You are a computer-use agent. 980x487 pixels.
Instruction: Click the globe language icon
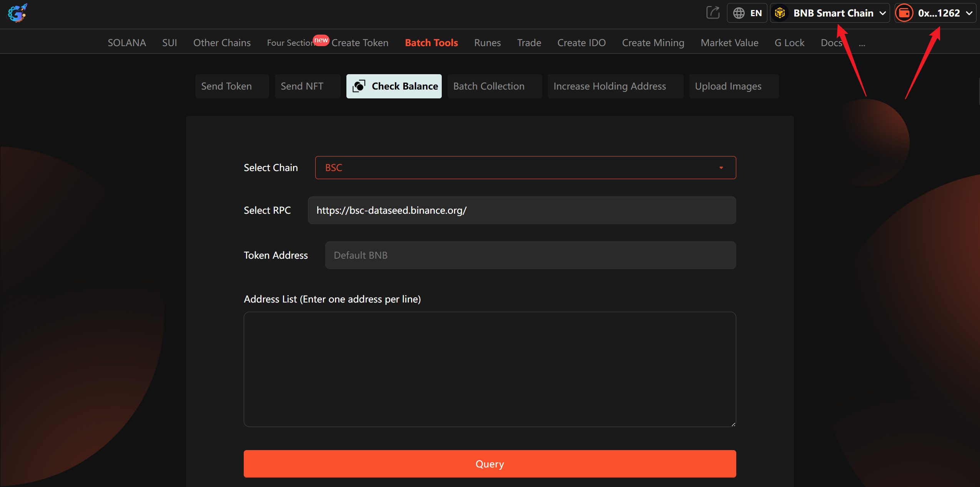(739, 13)
